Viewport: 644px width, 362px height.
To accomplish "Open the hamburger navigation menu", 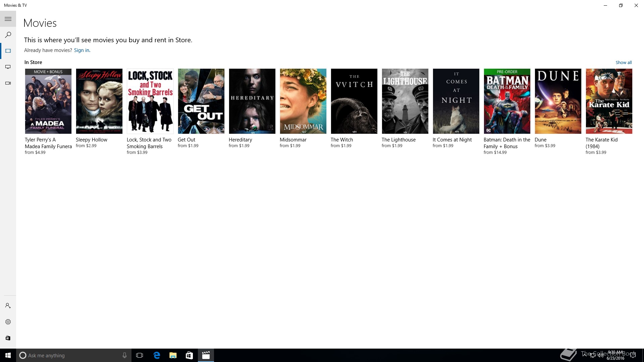I will 8,19.
